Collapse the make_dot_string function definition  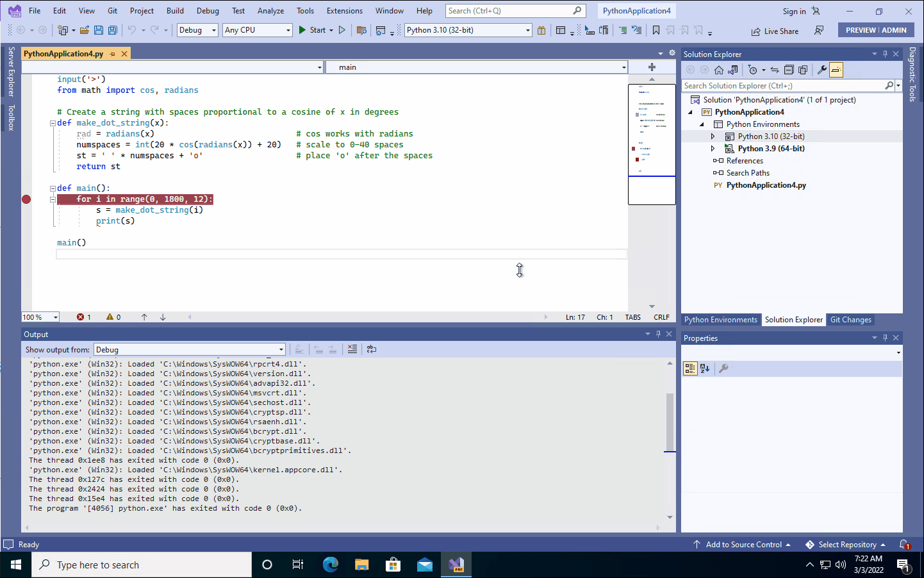coord(52,122)
